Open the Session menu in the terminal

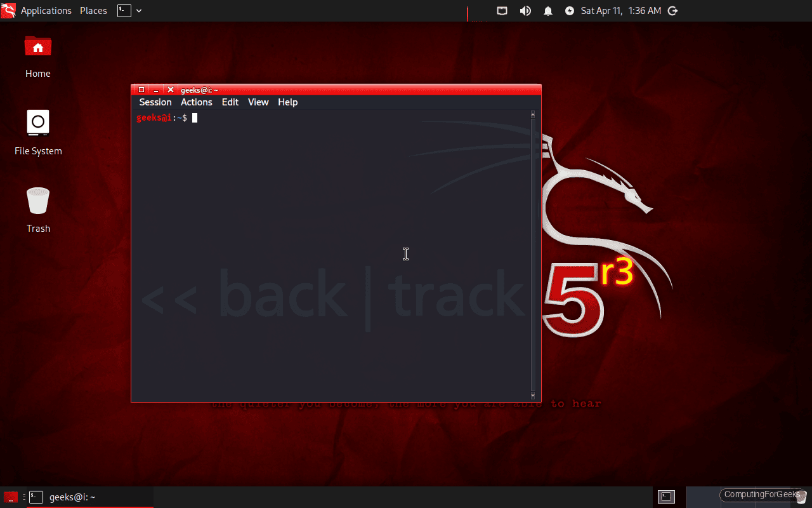[x=155, y=102]
